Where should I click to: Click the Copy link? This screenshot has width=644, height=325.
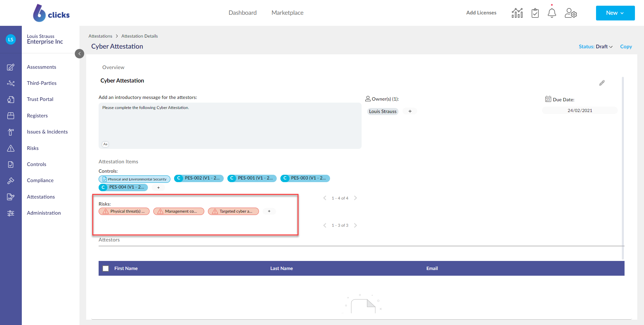626,47
